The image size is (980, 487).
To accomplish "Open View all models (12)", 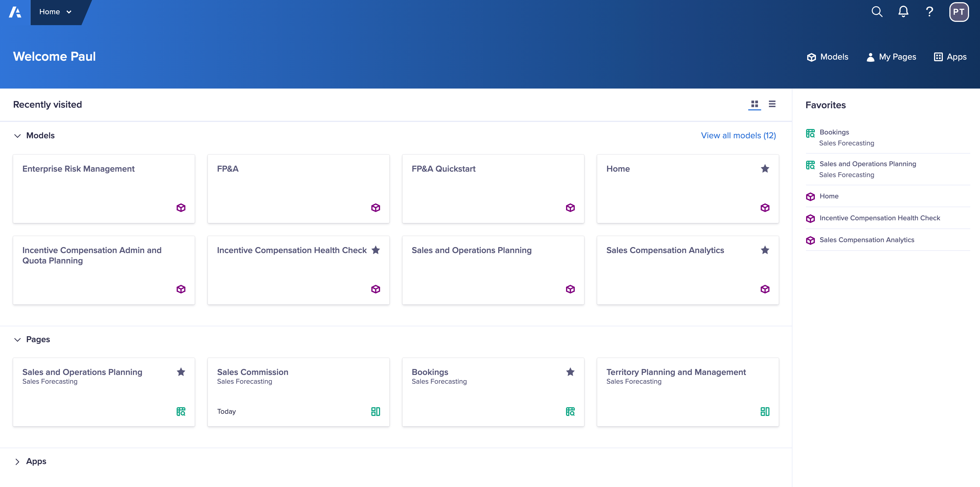I will coord(739,135).
